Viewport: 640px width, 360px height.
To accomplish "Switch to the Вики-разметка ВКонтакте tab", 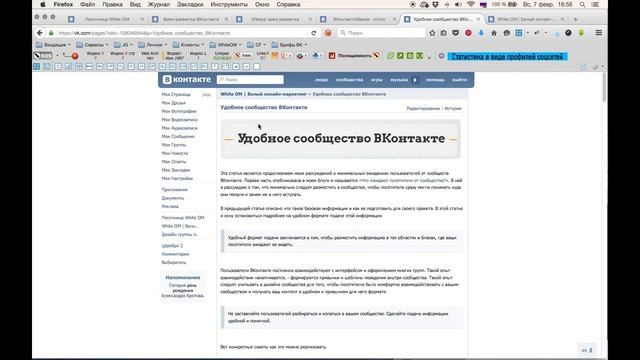I will pos(191,19).
